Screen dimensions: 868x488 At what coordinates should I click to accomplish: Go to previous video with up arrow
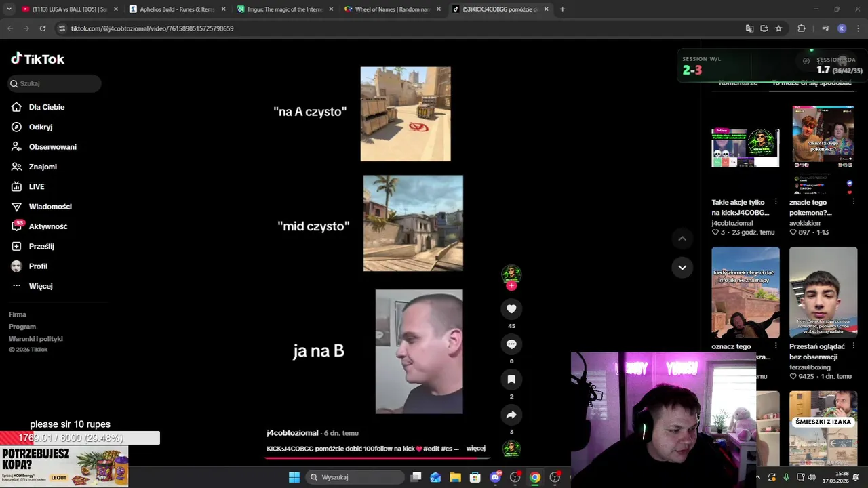point(682,239)
